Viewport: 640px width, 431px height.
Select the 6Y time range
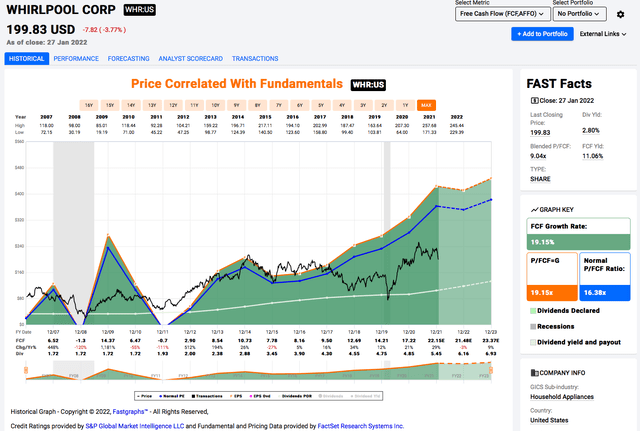(300, 105)
